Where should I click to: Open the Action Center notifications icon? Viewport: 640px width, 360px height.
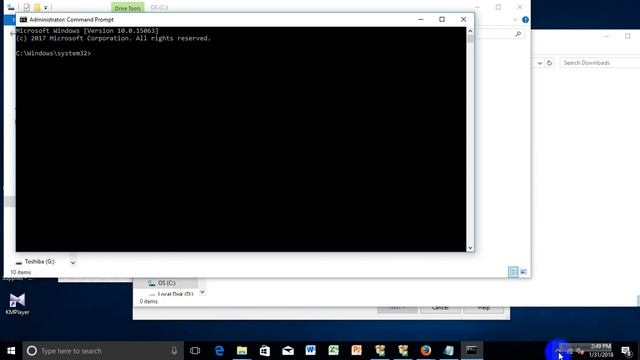click(x=626, y=351)
